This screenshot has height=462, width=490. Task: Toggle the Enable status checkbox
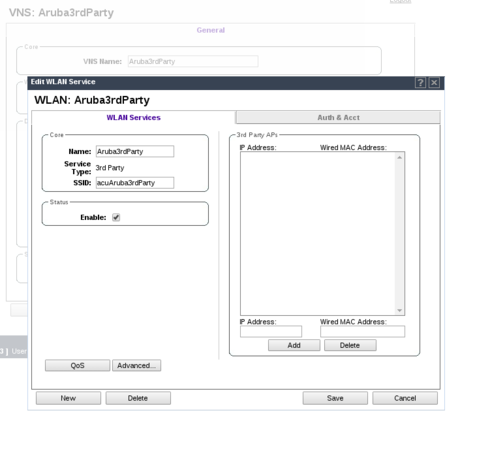[x=116, y=217]
